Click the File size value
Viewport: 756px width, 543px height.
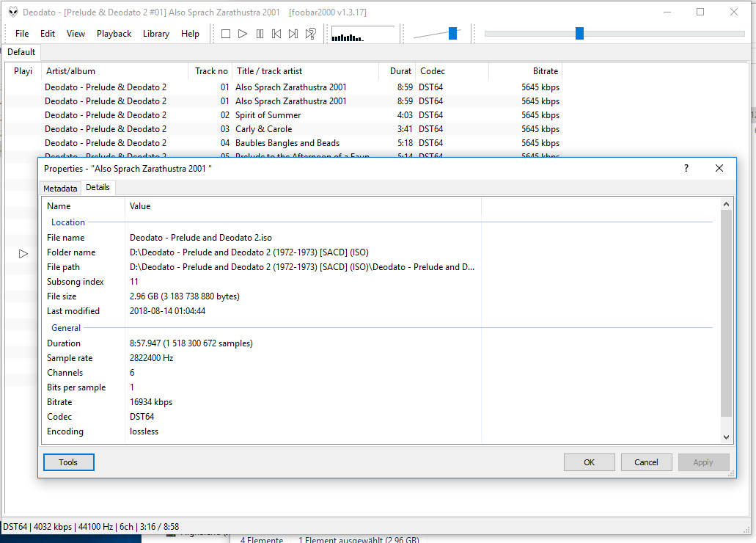click(185, 296)
